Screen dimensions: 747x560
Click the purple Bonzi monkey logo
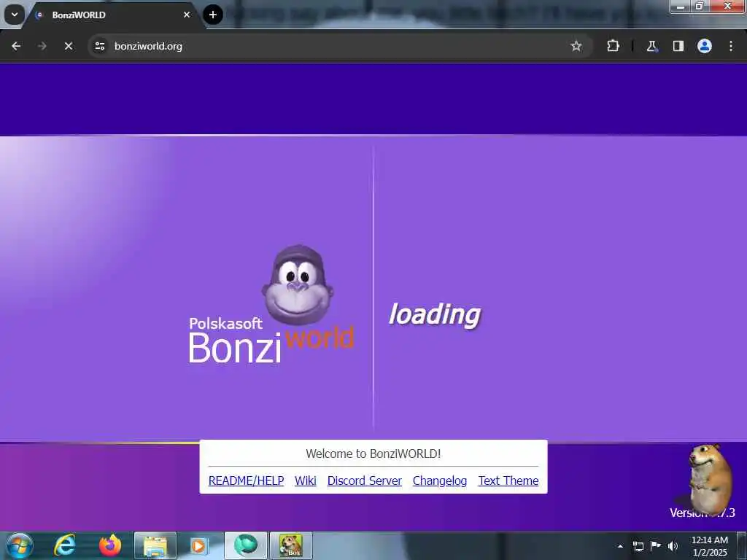tap(298, 285)
